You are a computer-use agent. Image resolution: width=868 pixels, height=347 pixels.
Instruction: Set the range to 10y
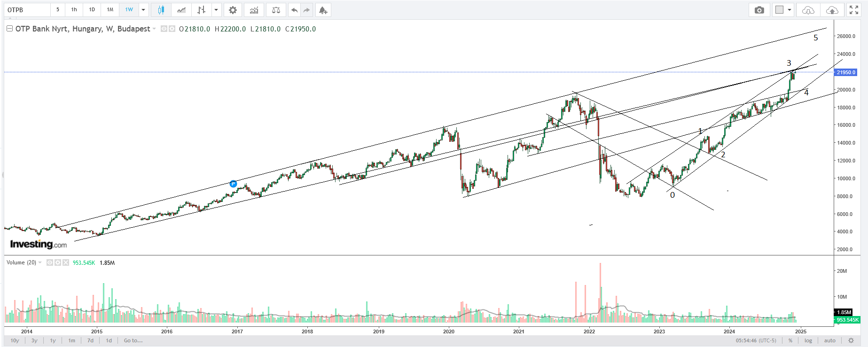(15, 340)
